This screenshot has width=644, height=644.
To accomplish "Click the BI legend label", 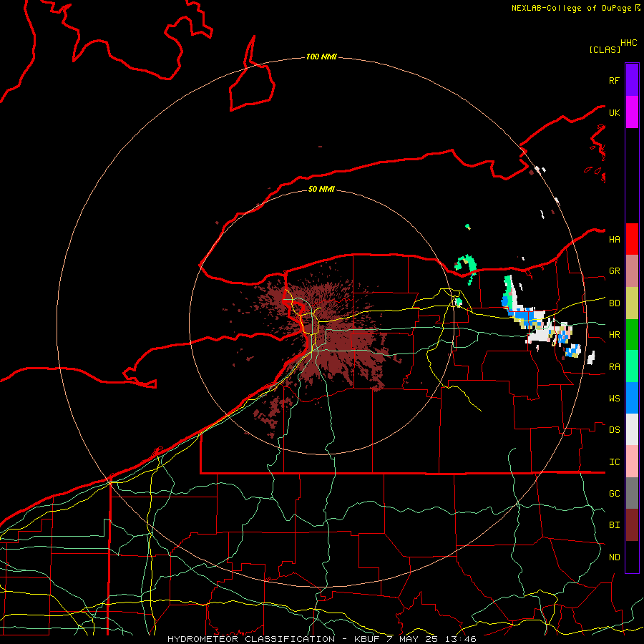I will (614, 525).
